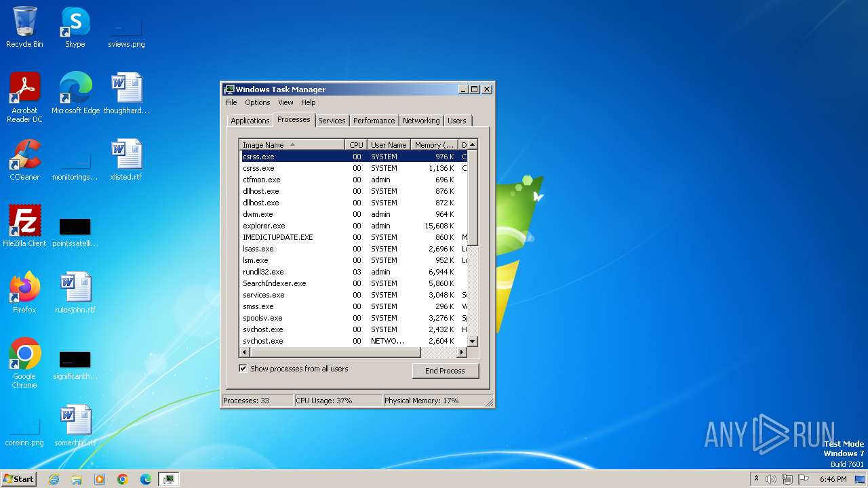Open Firefox desktop shortcut
The image size is (868, 488).
pos(24,293)
